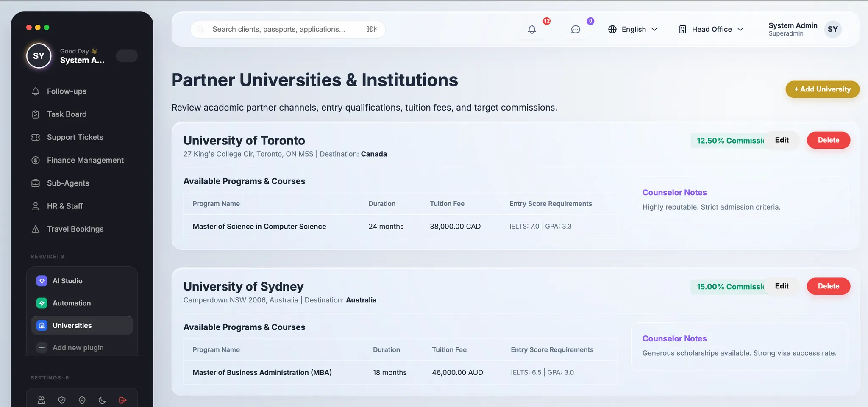Click the Add University button

822,89
